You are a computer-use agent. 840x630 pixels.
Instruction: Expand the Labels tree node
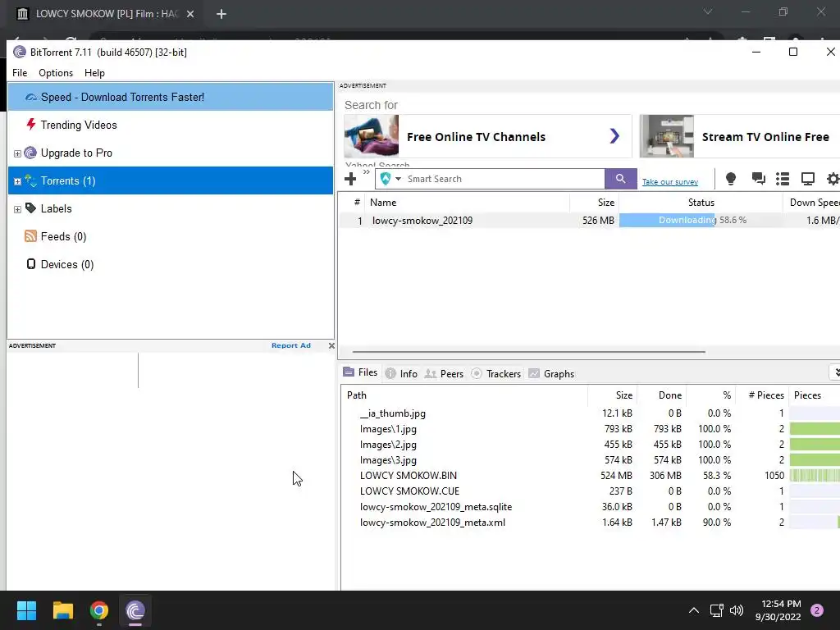(17, 209)
